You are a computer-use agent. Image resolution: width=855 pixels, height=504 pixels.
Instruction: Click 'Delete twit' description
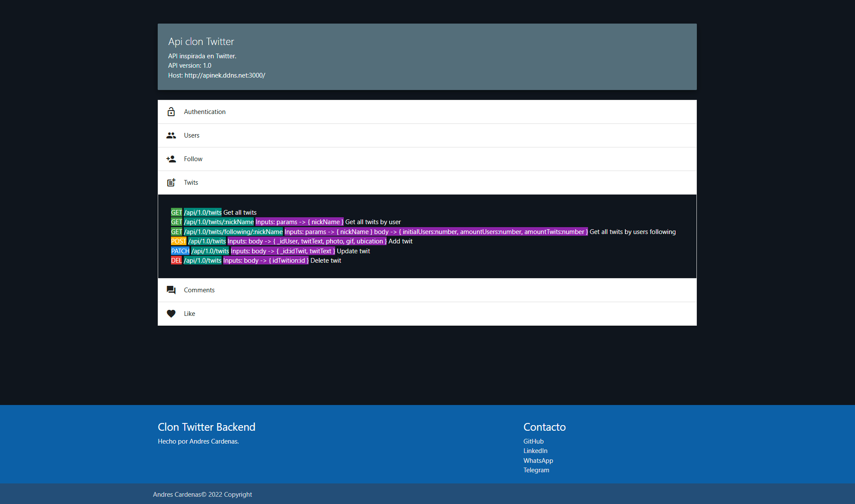pyautogui.click(x=326, y=261)
